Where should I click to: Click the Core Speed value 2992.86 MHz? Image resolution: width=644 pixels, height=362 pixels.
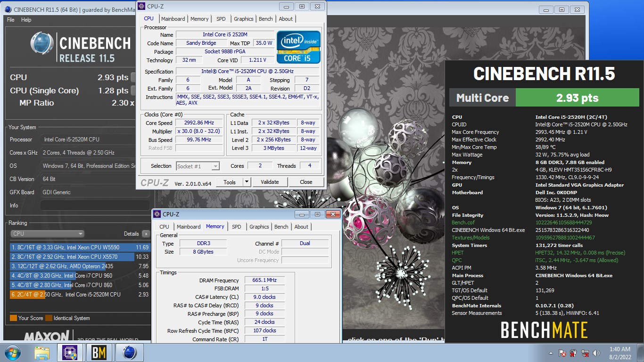pyautogui.click(x=199, y=123)
